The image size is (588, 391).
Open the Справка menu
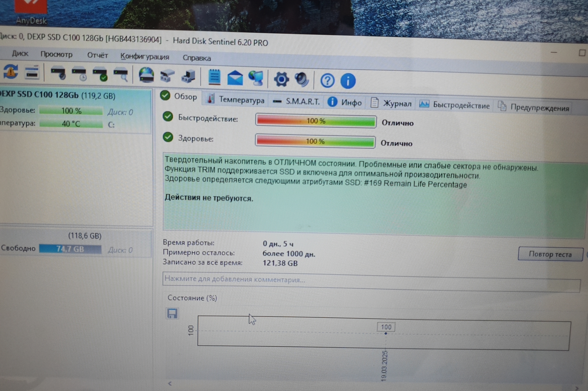(197, 58)
